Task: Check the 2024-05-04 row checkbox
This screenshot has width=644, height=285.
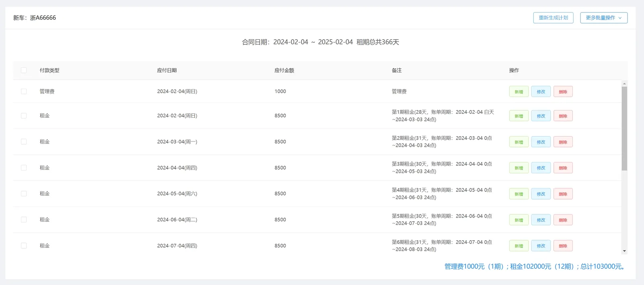Action: 24,193
